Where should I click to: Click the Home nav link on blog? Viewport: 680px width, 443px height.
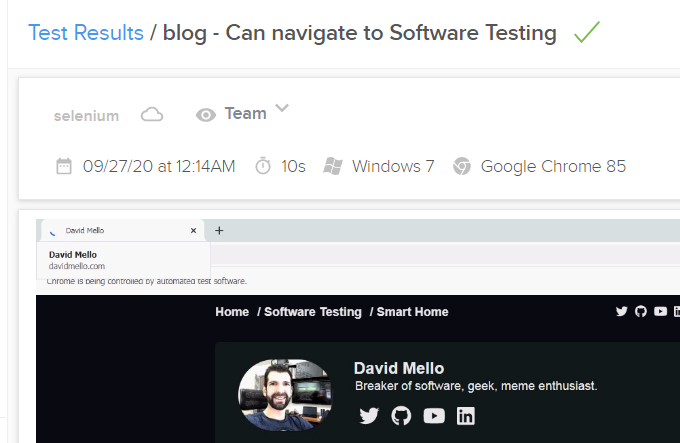[232, 312]
